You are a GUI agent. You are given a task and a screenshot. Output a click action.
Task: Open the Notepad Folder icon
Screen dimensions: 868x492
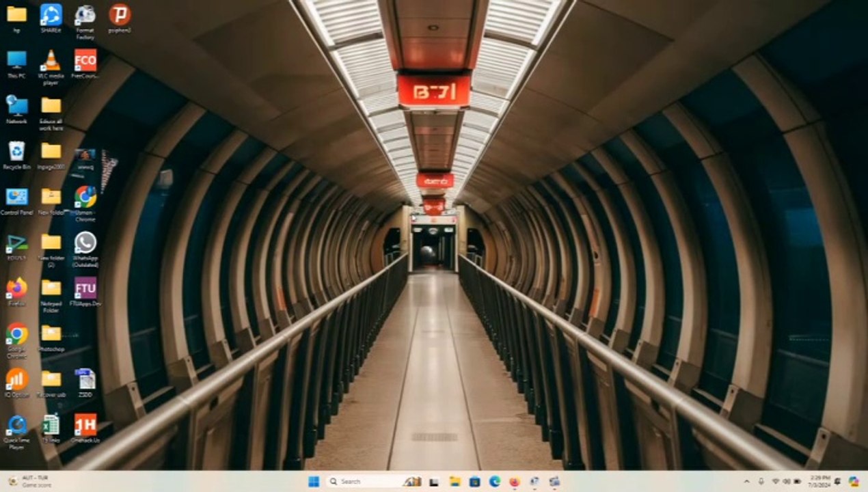tap(51, 295)
